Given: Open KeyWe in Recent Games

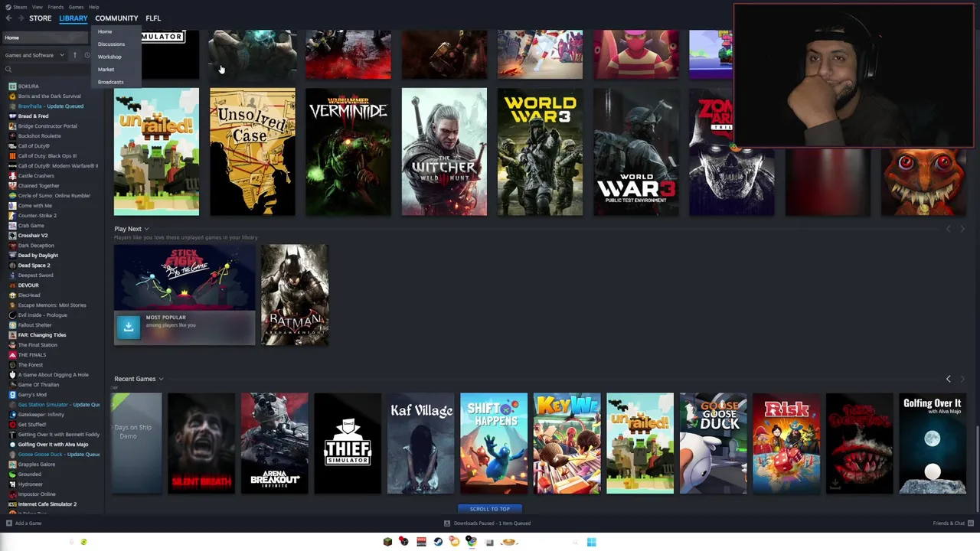Looking at the screenshot, I should click(567, 443).
